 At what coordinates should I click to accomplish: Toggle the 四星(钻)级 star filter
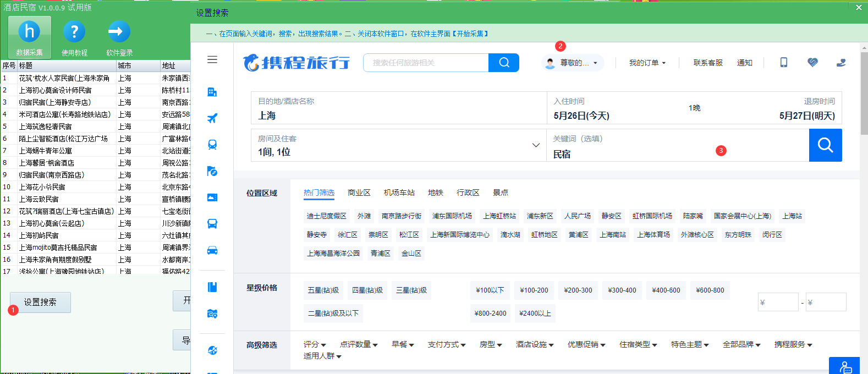(x=367, y=290)
